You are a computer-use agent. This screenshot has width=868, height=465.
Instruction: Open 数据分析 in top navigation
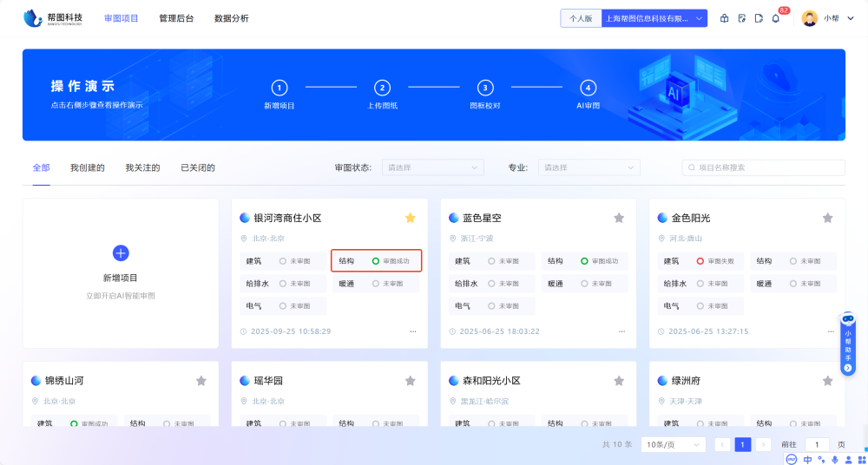[x=231, y=18]
